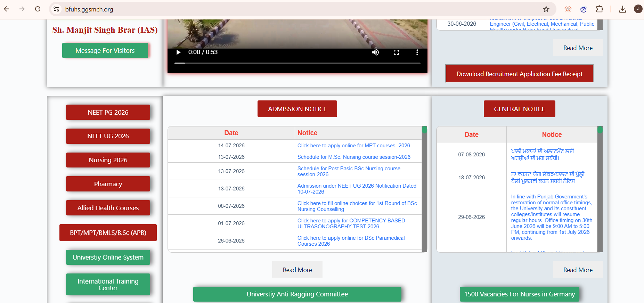
Task: Open fill online choices for BSc Nursing Counselling
Action: (357, 206)
